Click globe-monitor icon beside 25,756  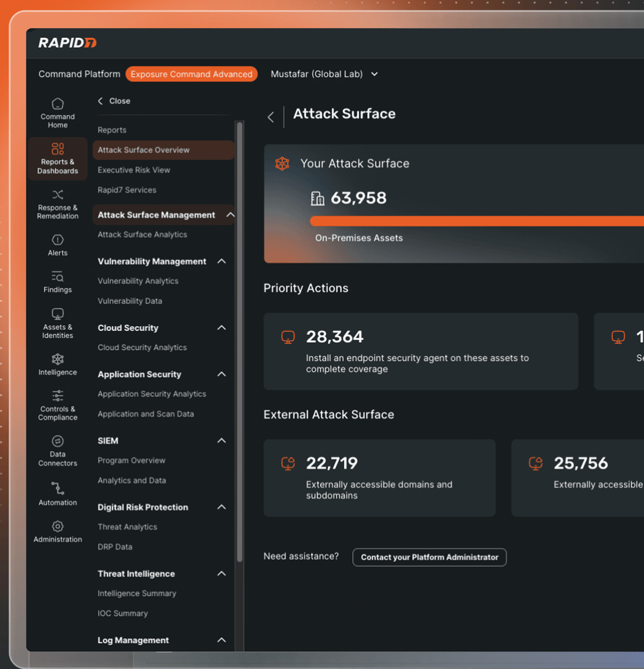536,464
